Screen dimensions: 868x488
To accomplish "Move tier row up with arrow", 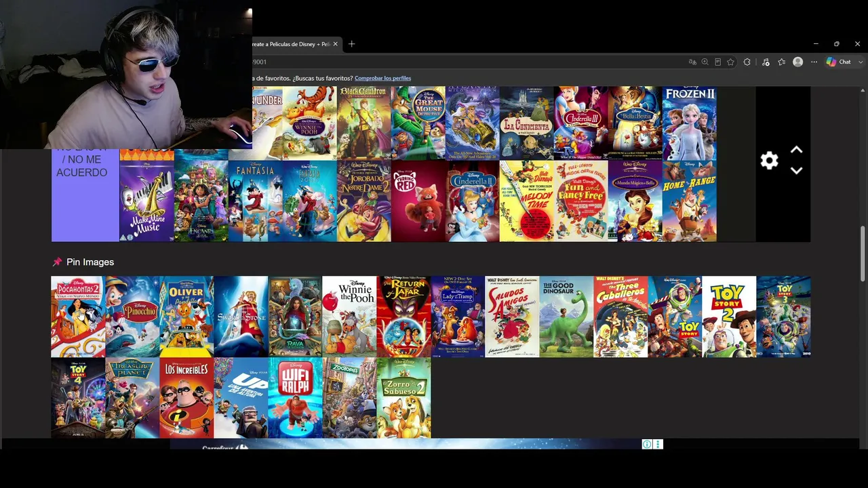I will [x=797, y=150].
